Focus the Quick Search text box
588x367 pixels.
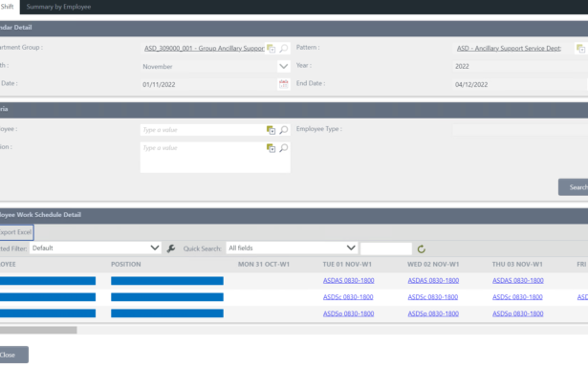386,248
